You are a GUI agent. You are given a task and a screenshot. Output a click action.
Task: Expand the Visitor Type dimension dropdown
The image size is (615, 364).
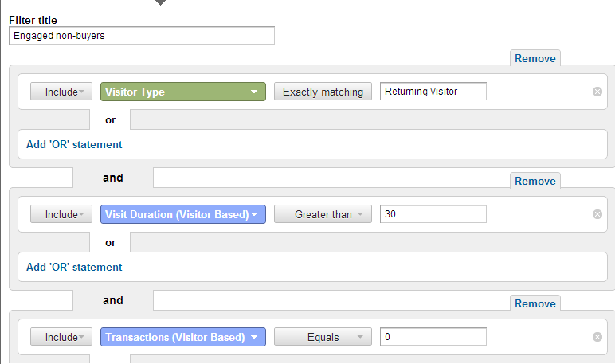pos(183,92)
